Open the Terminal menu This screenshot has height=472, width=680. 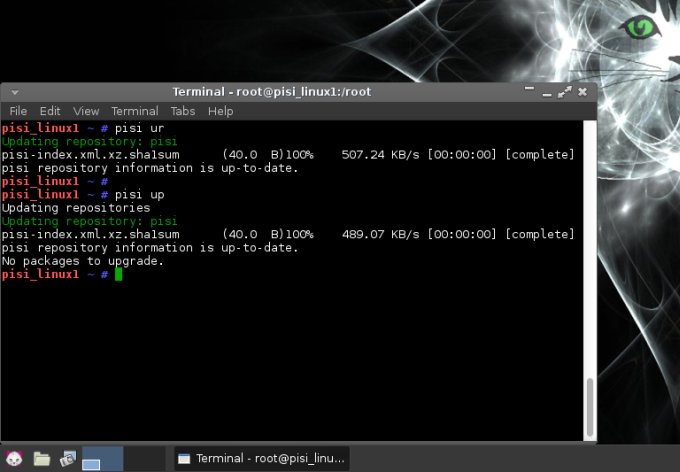[135, 111]
